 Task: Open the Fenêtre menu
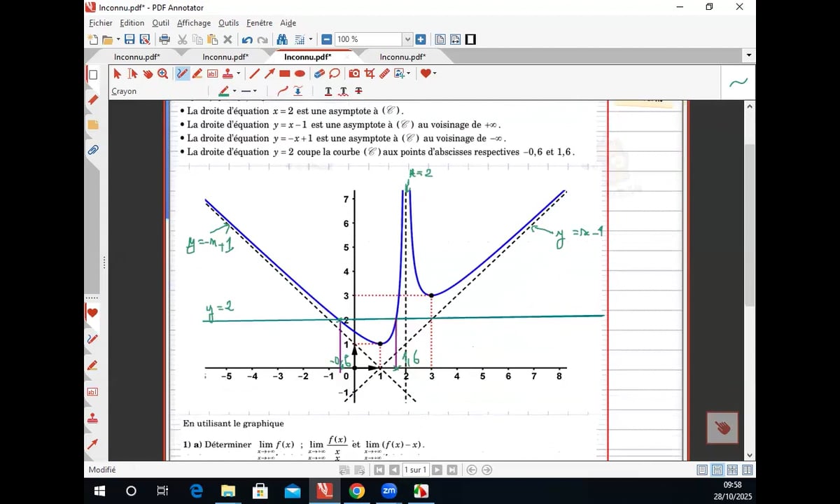click(259, 23)
